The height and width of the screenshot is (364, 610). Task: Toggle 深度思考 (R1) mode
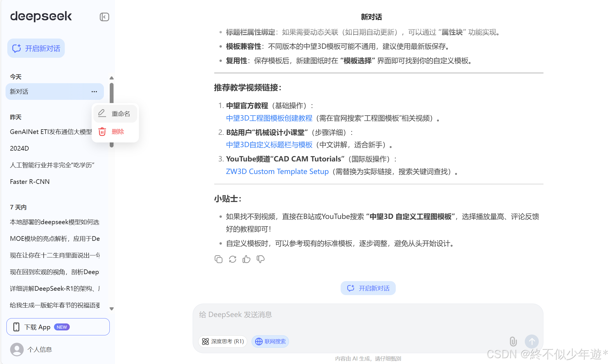223,341
